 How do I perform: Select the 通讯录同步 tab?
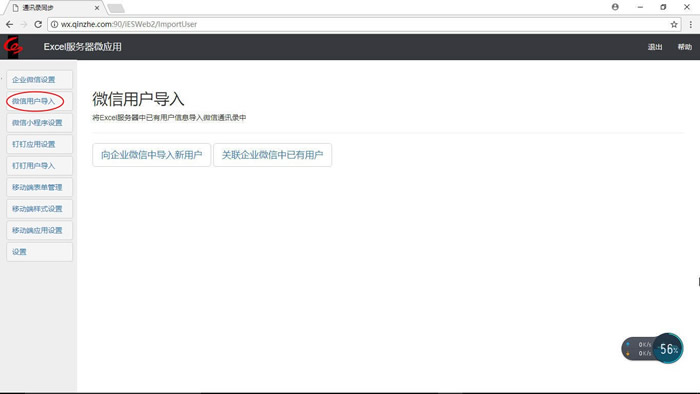(53, 8)
